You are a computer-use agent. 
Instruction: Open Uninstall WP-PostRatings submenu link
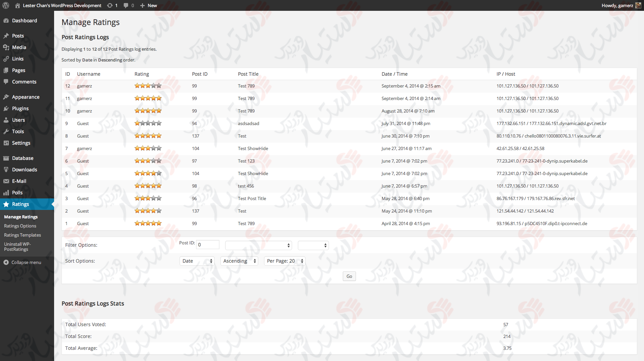click(17, 247)
